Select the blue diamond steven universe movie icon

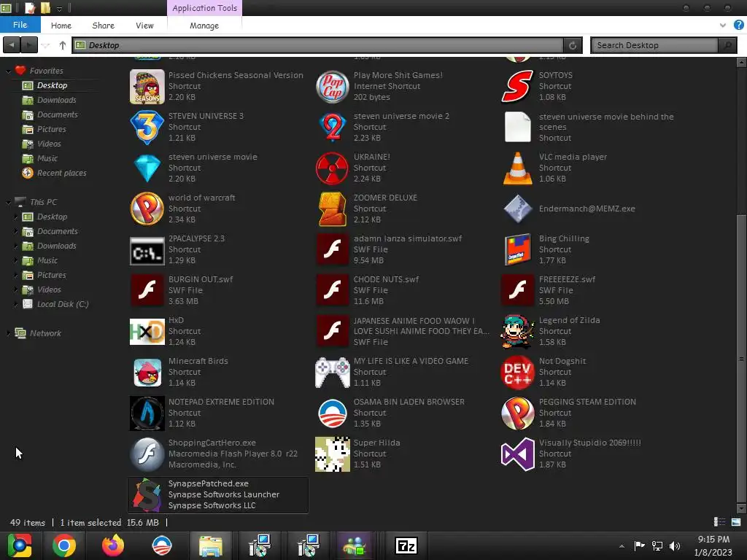pyautogui.click(x=147, y=168)
